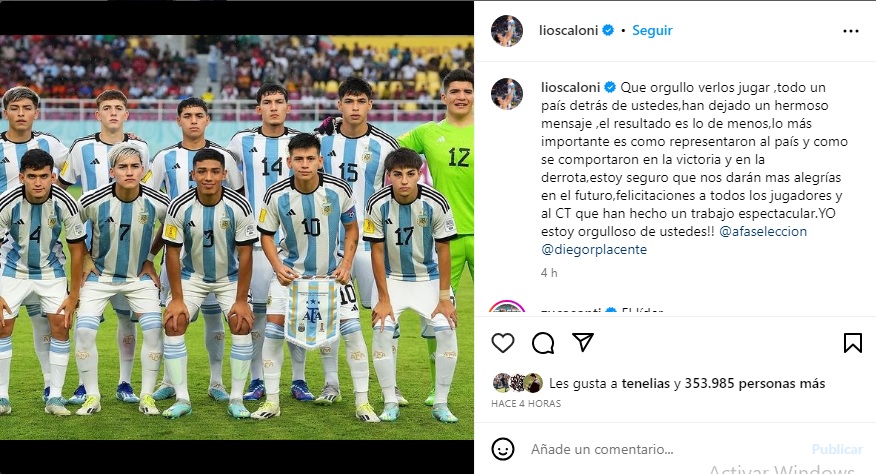Click lioscaloni username in caption

570,87
